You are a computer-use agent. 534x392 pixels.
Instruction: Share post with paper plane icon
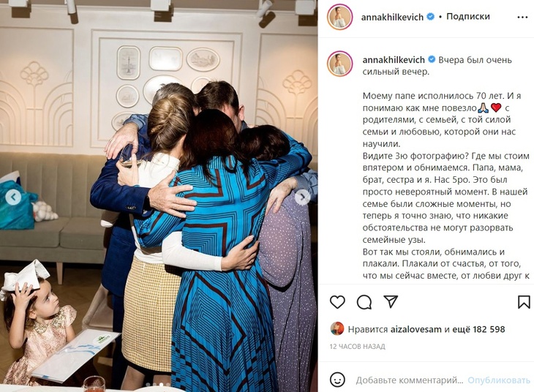tap(391, 301)
